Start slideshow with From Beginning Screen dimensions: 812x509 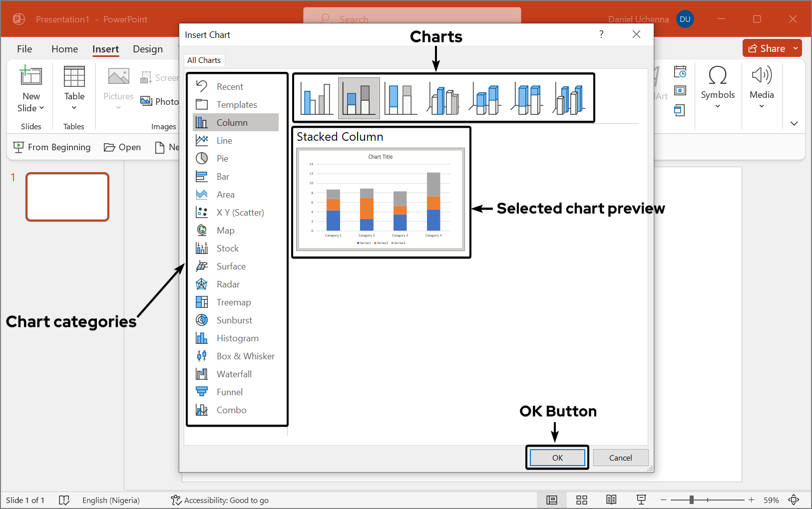[x=51, y=147]
